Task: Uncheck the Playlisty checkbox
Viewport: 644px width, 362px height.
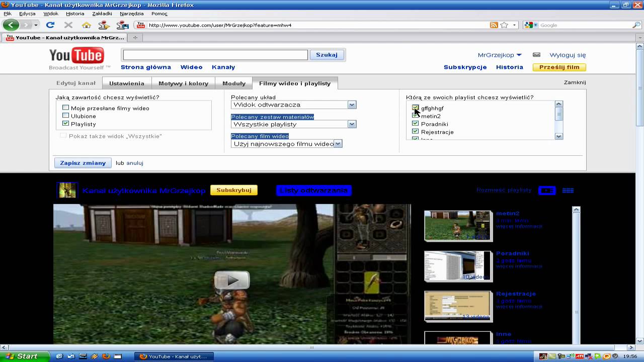Action: tap(65, 124)
